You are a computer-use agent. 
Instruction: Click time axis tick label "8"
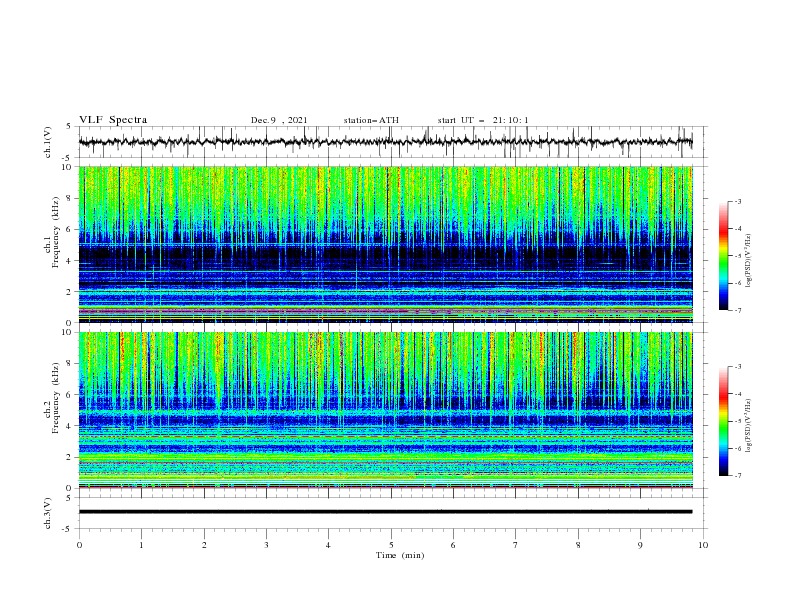coord(578,545)
